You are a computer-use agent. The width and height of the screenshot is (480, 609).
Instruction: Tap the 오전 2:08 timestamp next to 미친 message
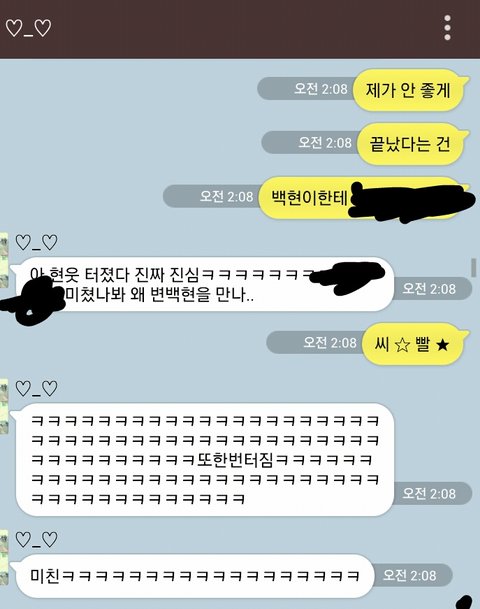[409, 575]
